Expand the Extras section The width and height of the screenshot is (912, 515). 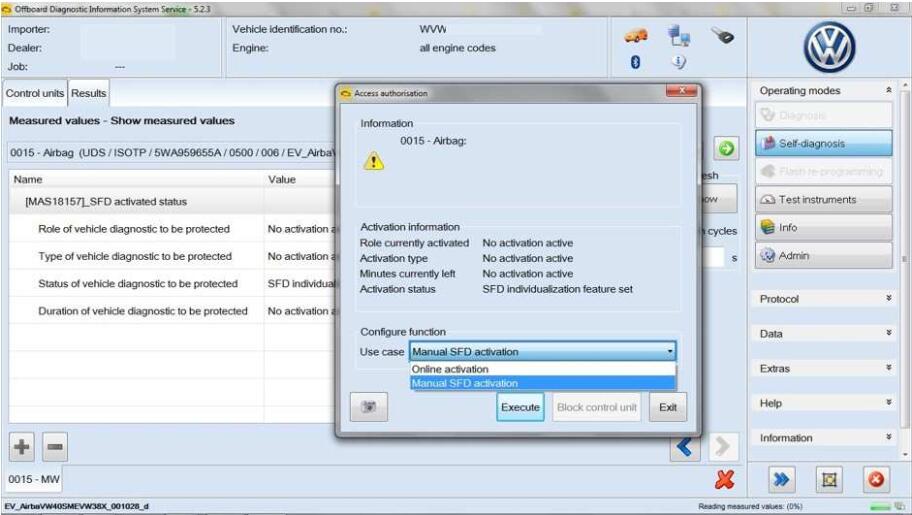point(889,368)
